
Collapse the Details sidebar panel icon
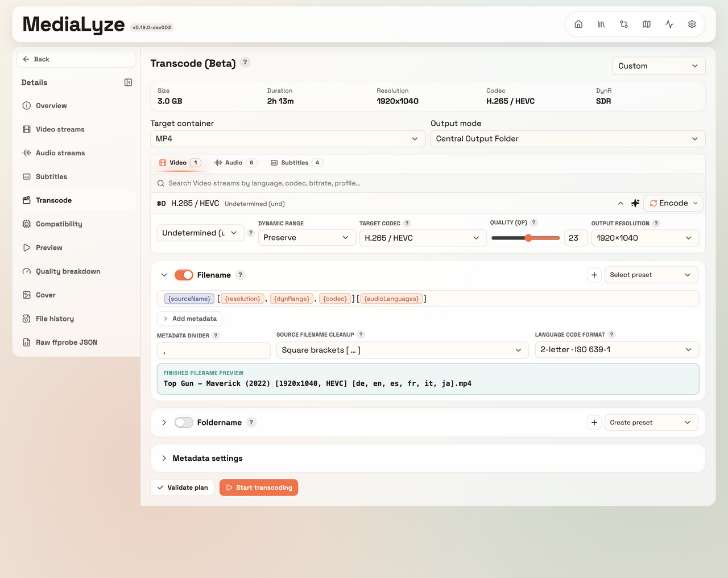point(128,82)
